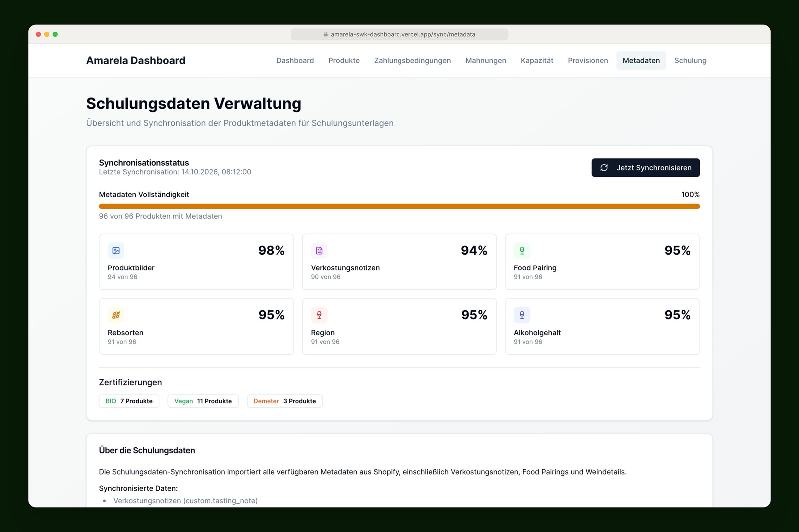Screen dimensions: 799x532
Task: Click the Demeter 3 Produkte badge
Action: pos(285,401)
